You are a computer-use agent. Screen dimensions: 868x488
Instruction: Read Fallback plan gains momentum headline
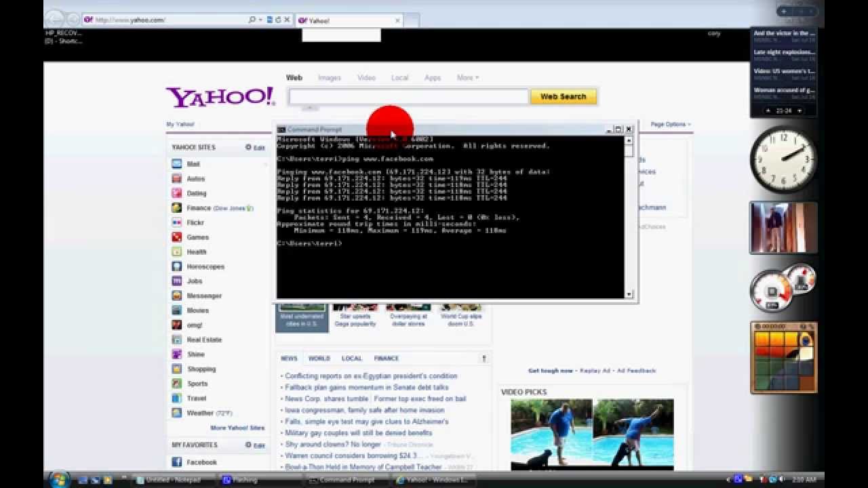(367, 388)
